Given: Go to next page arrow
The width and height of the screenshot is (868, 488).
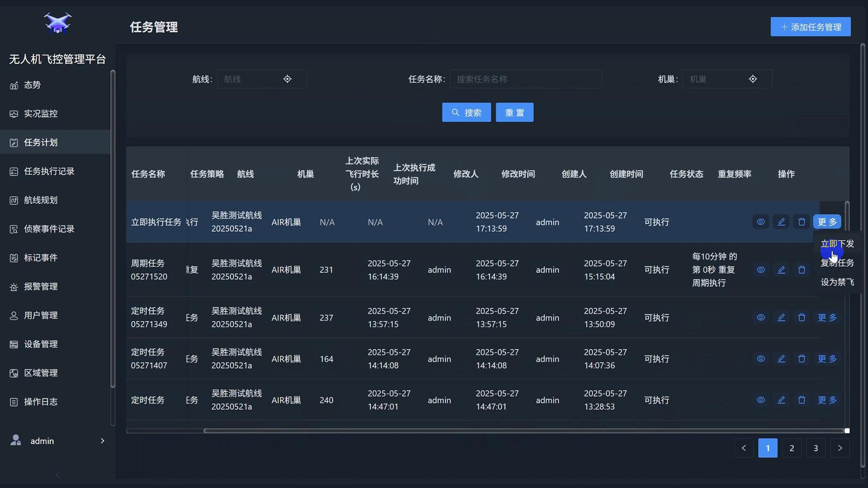Looking at the screenshot, I should tap(840, 448).
